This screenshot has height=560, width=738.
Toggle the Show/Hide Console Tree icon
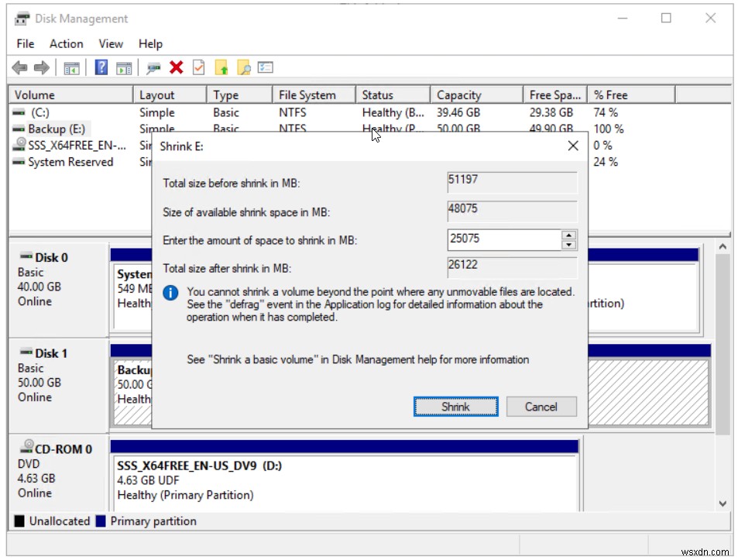[71, 67]
